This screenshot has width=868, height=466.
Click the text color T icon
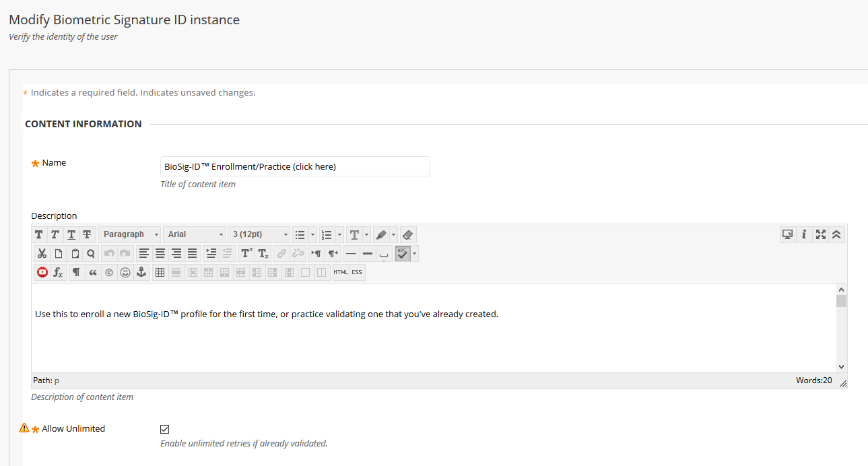[354, 234]
